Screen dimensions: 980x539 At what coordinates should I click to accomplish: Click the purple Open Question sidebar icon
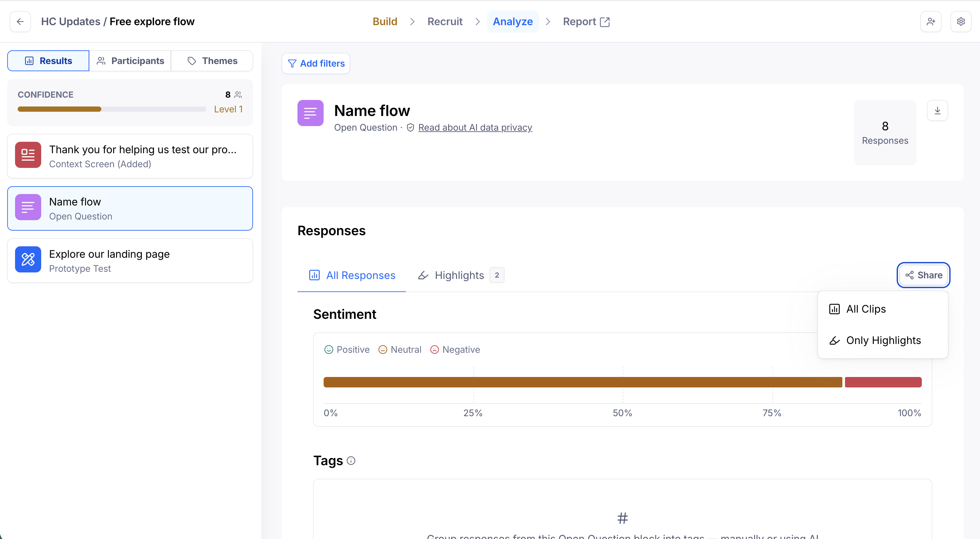28,207
